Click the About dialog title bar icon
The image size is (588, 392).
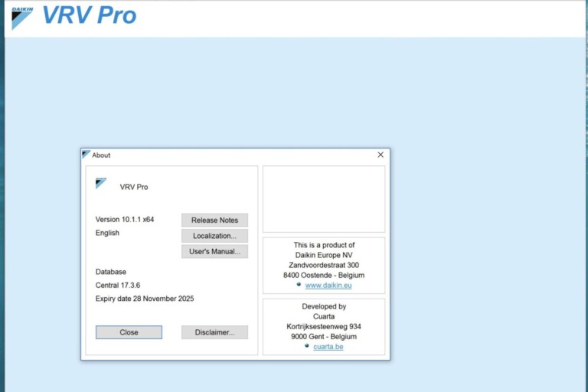coord(87,154)
